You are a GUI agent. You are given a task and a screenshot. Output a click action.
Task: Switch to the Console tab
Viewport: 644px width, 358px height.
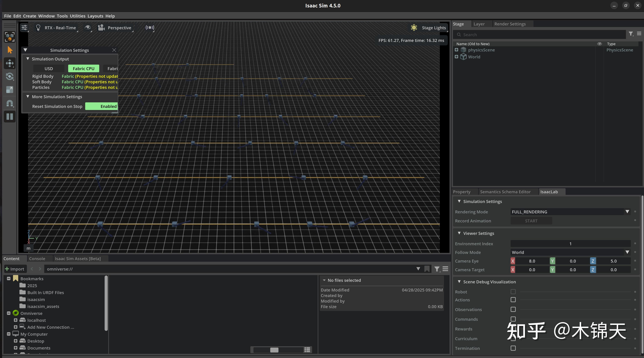pos(37,258)
